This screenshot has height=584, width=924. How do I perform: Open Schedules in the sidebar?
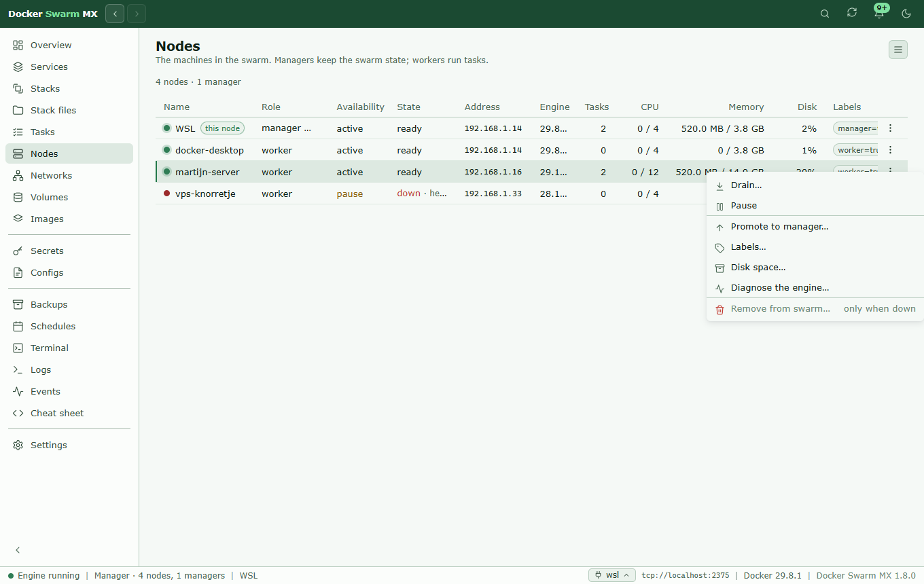(69, 326)
